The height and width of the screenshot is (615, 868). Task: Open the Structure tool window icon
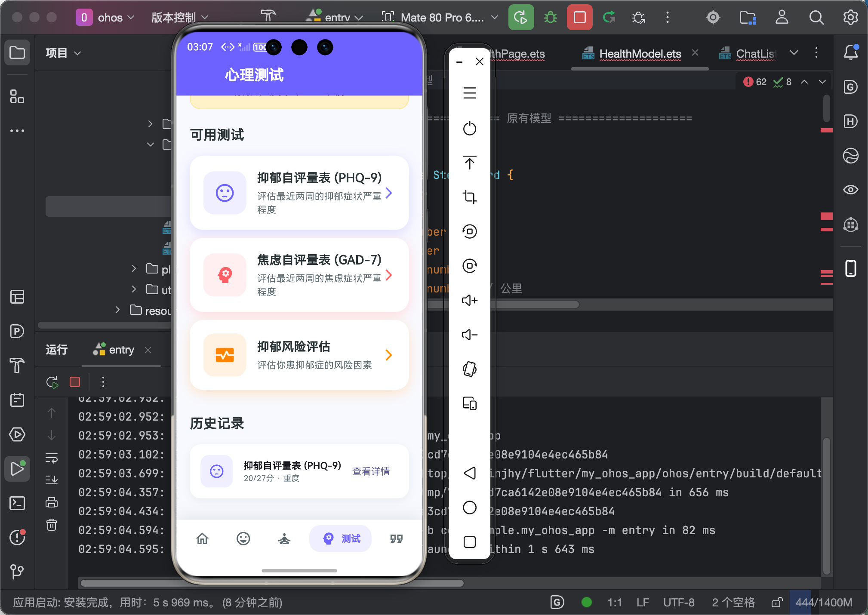coord(17,96)
